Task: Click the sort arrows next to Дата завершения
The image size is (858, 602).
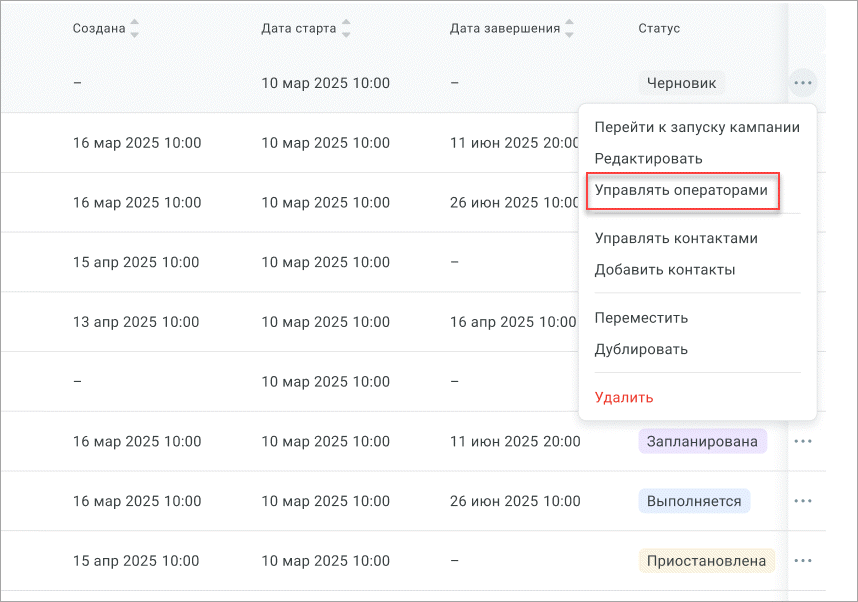Action: tap(569, 29)
